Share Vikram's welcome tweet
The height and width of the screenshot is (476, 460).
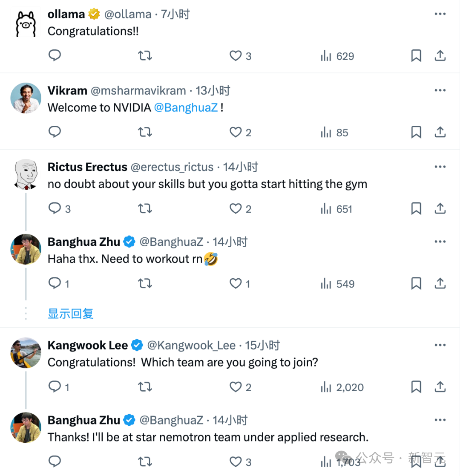click(x=440, y=132)
